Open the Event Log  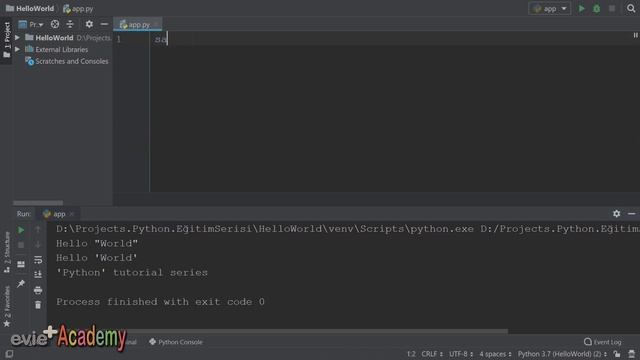pos(603,342)
